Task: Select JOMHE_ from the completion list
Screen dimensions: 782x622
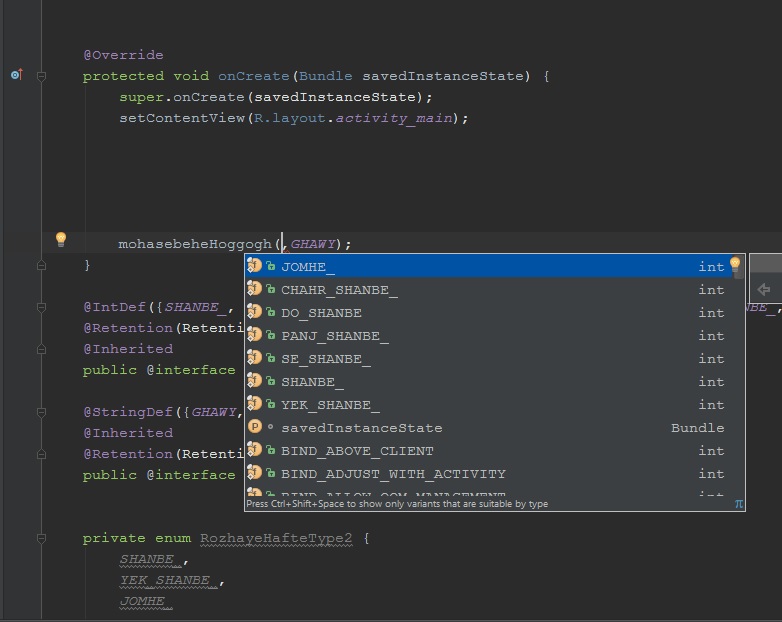Action: pos(308,267)
